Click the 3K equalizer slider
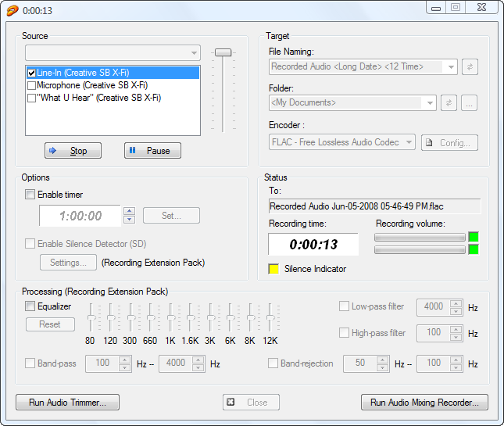 210,317
